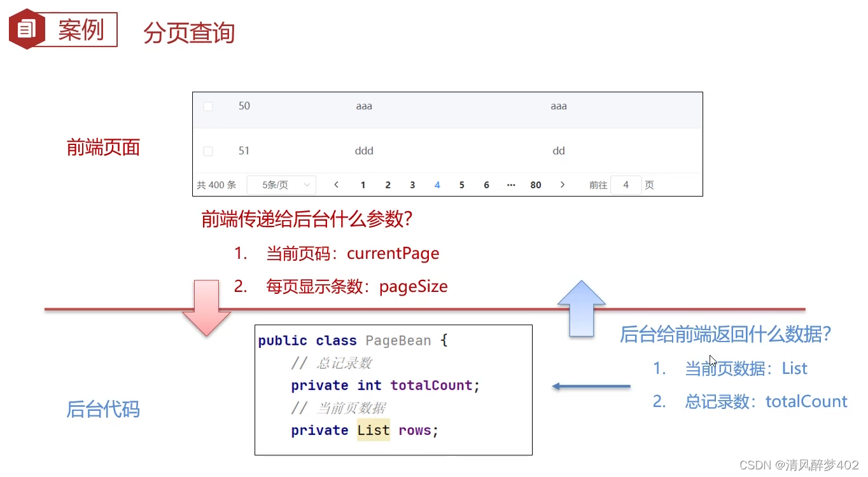Click the // 当前页数据 comment

pos(338,408)
